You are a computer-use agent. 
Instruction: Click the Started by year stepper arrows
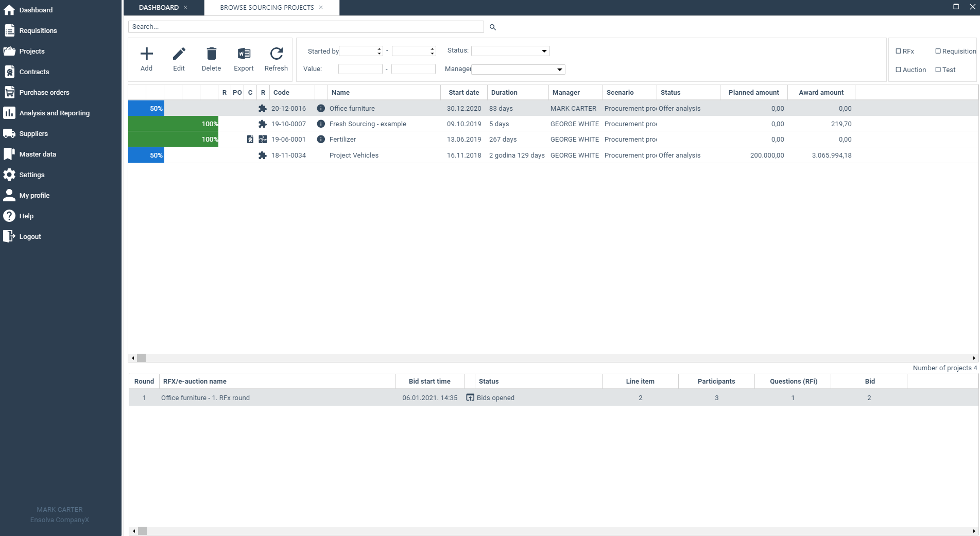[x=379, y=51]
